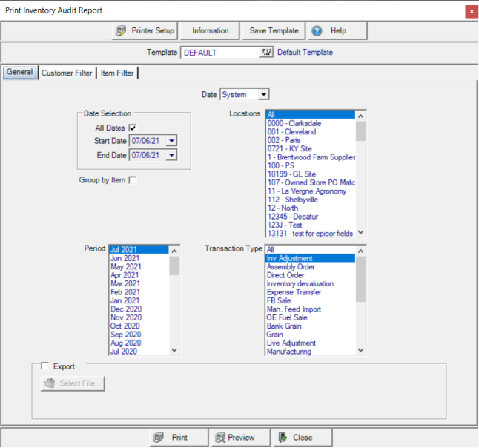Expand the End Date picker arrow
The width and height of the screenshot is (479, 448).
171,155
